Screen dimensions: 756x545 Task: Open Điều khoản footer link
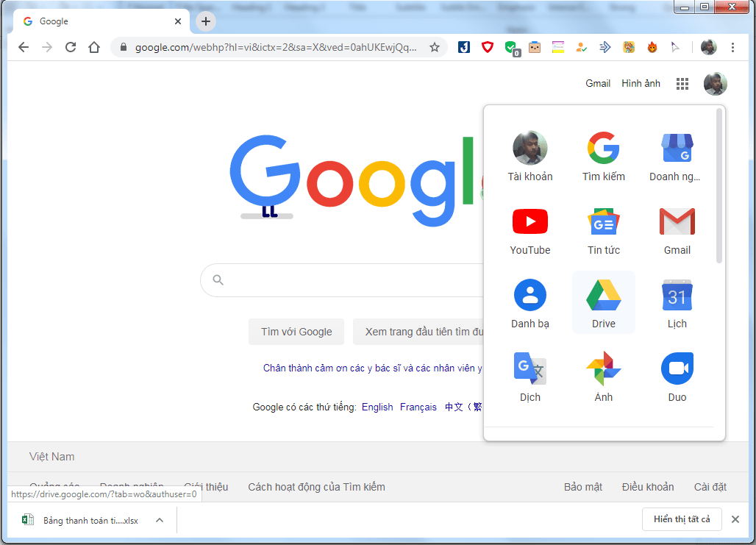647,487
